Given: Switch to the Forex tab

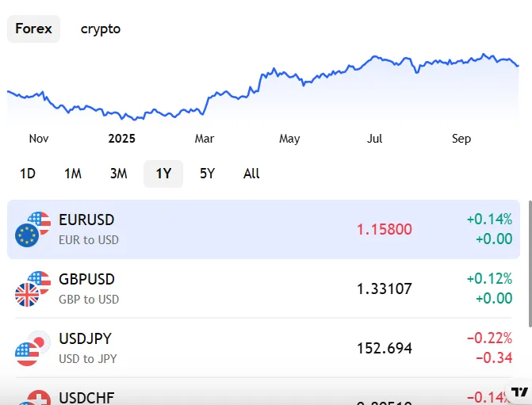Looking at the screenshot, I should [33, 29].
